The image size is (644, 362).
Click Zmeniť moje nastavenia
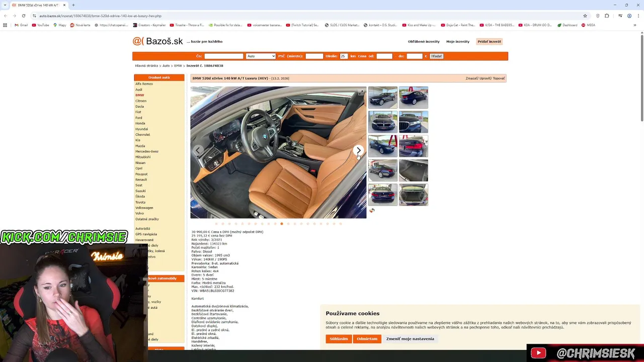click(410, 339)
